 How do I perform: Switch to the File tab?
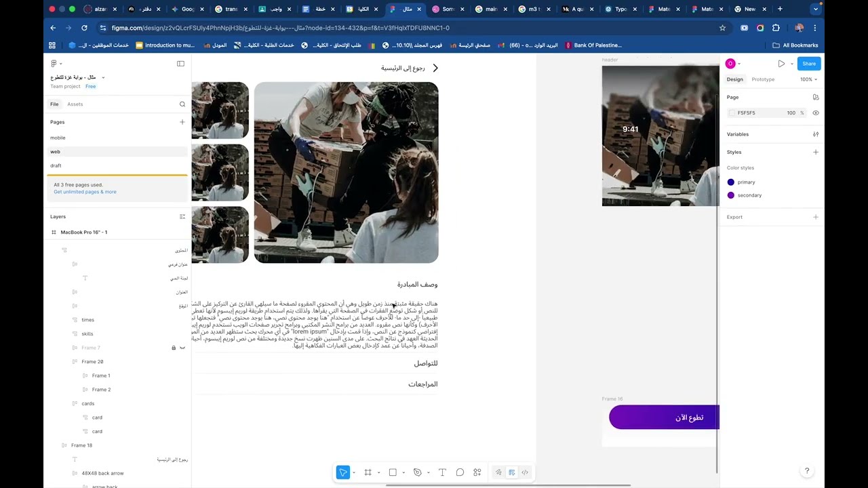[54, 104]
